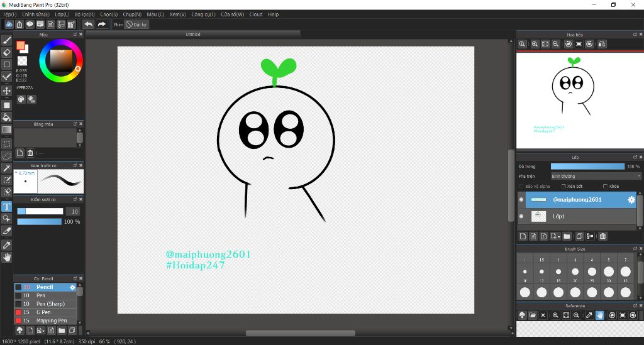Select the Gradient tool
The image size is (644, 345).
pos(6,129)
